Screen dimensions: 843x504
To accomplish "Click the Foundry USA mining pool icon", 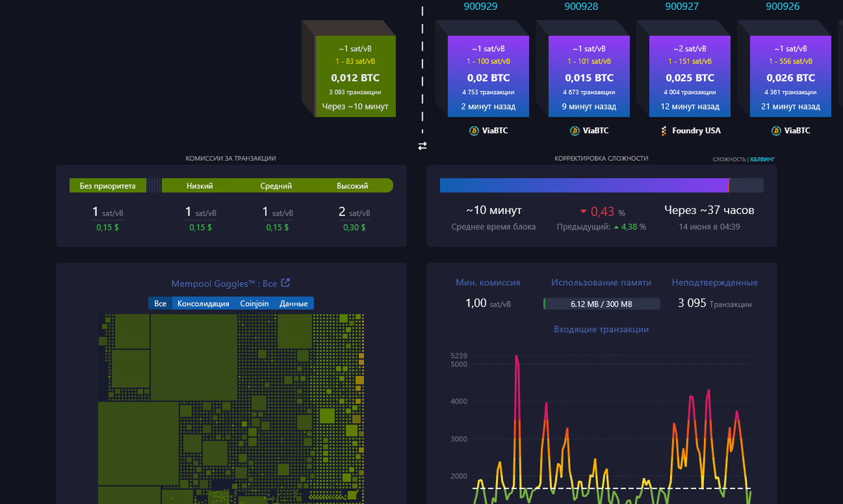I will pyautogui.click(x=663, y=131).
